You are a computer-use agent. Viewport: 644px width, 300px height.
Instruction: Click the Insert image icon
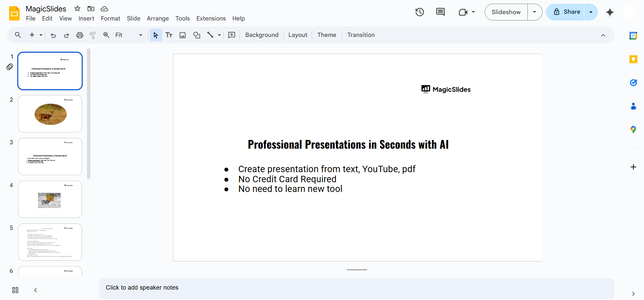pos(182,35)
